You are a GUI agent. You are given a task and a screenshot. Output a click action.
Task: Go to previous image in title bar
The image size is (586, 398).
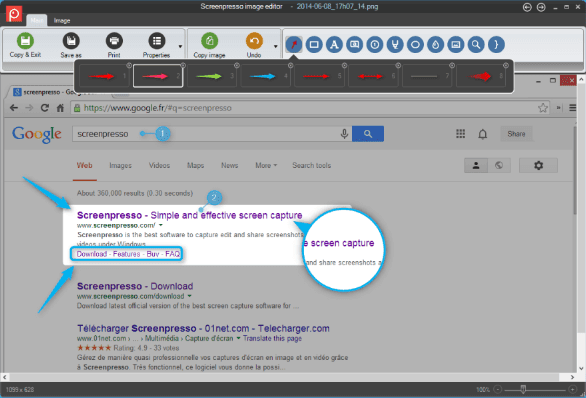pyautogui.click(x=527, y=7)
